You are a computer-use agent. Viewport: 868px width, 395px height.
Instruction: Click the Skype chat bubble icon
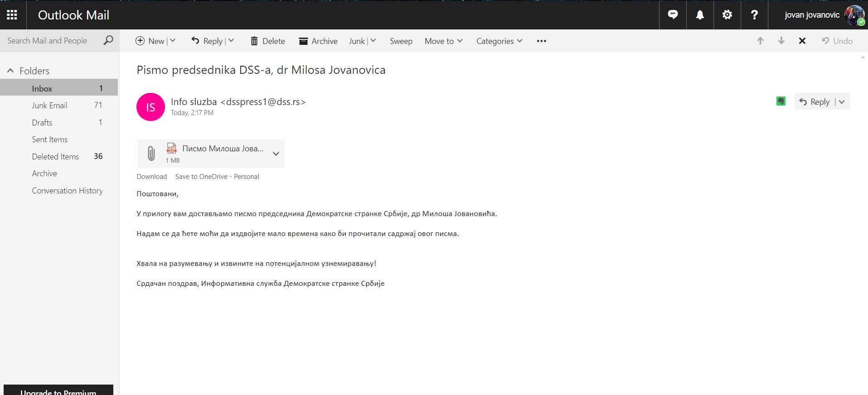(x=673, y=15)
